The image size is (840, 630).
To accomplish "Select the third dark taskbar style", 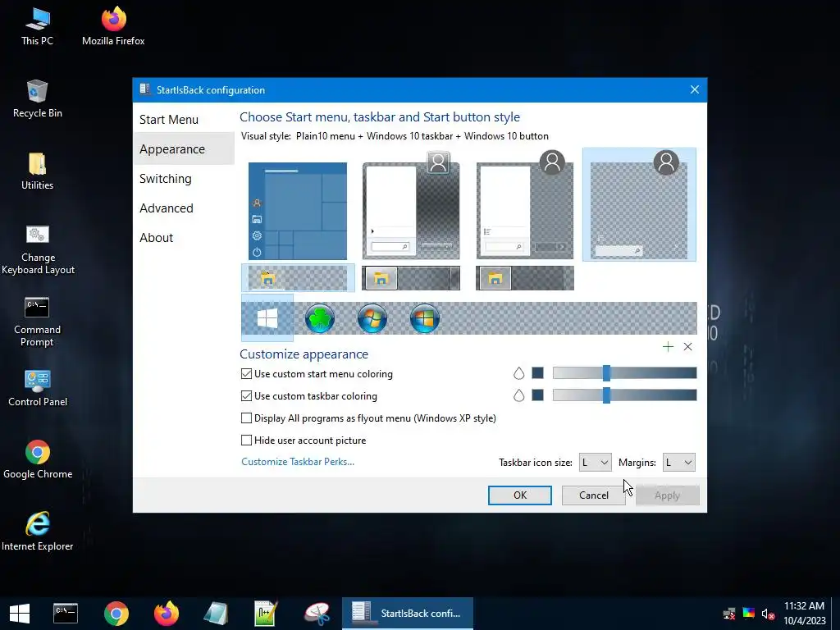I will [x=525, y=278].
